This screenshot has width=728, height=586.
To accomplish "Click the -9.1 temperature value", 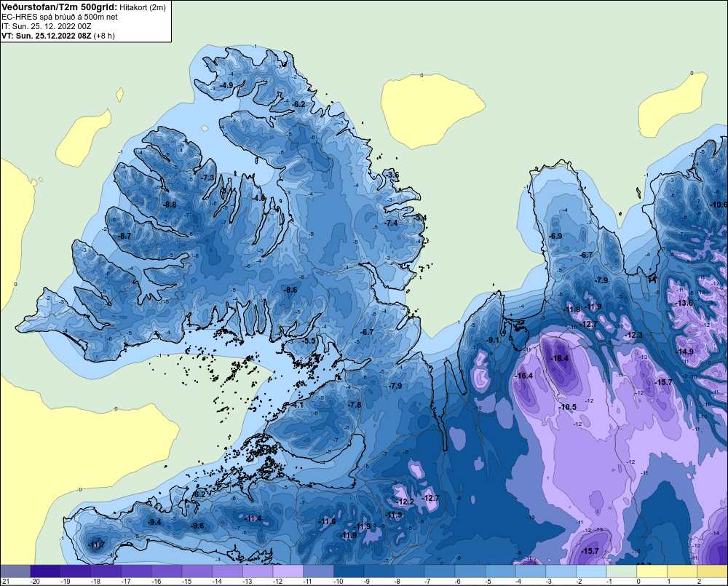I will pyautogui.click(x=493, y=341).
